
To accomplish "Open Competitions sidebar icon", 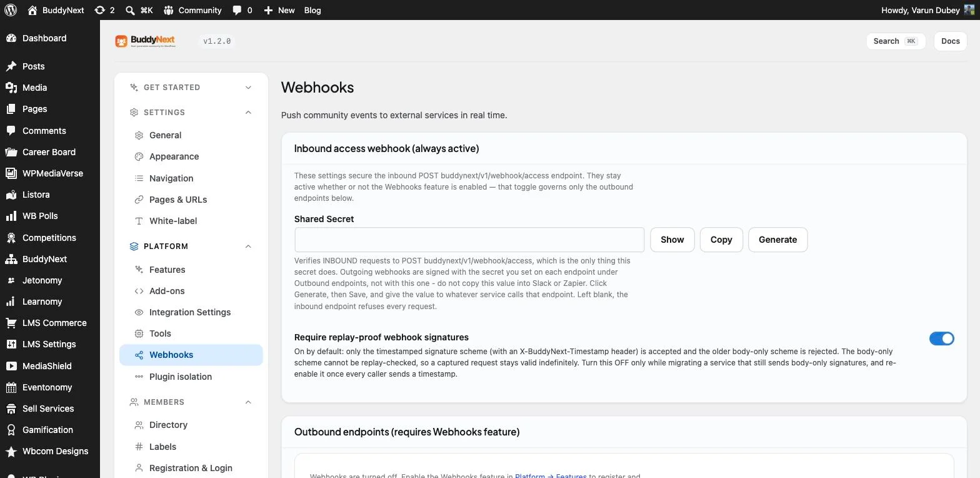I will 11,238.
